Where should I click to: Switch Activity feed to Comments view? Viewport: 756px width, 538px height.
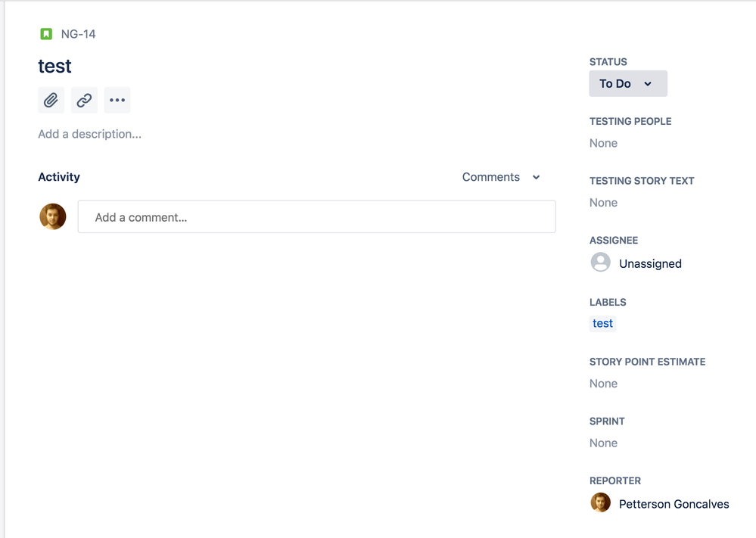tap(490, 177)
